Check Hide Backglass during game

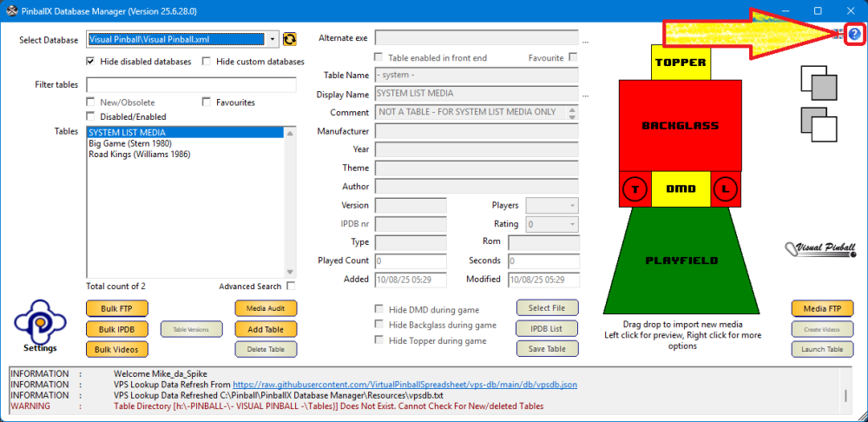click(x=379, y=325)
